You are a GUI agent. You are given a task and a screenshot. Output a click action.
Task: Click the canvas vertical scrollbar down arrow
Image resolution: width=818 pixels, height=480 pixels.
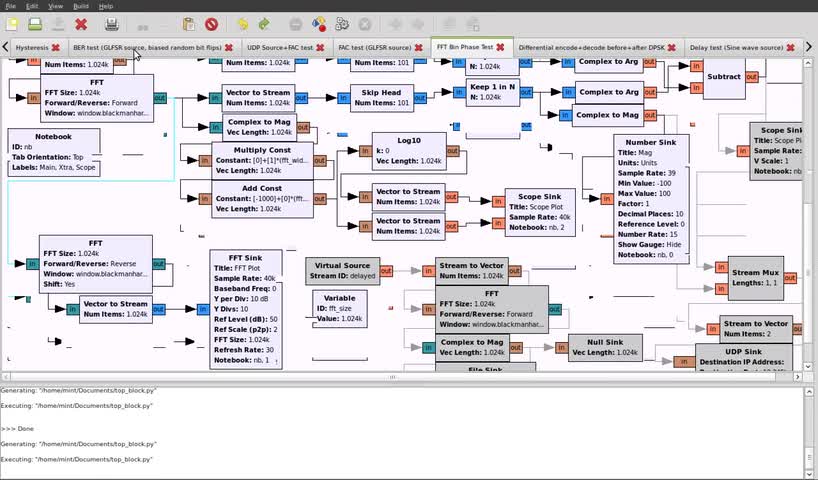point(808,367)
